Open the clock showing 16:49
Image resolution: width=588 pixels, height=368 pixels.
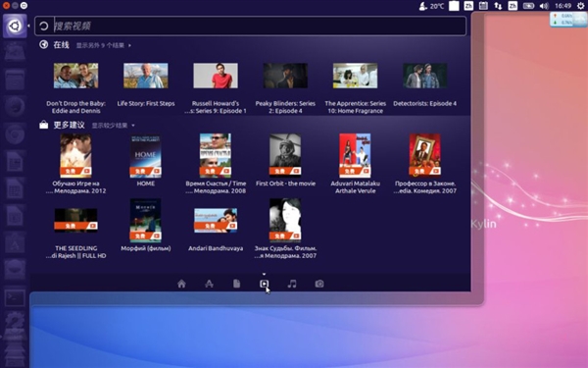(x=563, y=6)
